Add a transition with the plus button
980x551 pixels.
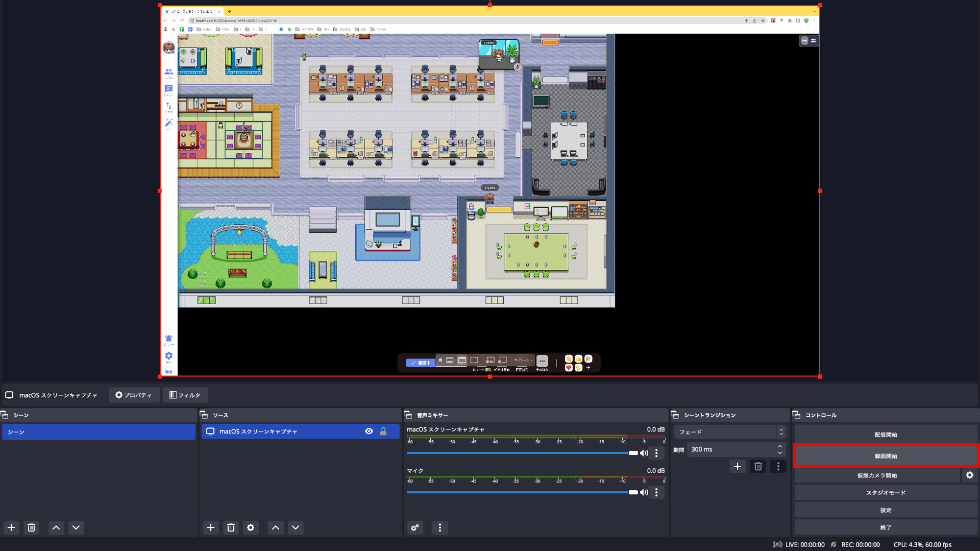pos(737,466)
